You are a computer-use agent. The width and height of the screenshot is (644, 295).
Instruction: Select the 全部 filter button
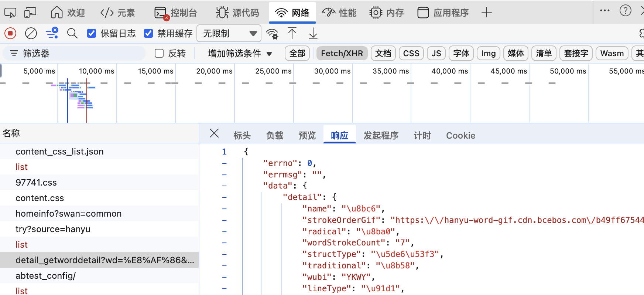tap(297, 54)
